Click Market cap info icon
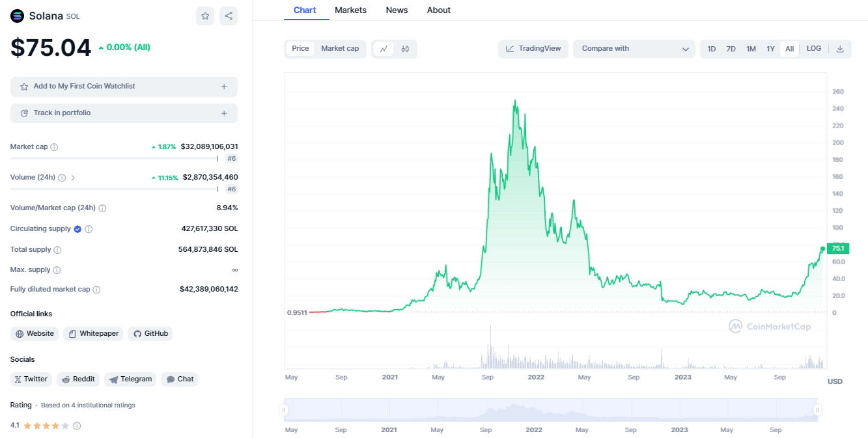The height and width of the screenshot is (438, 868). pyautogui.click(x=54, y=147)
